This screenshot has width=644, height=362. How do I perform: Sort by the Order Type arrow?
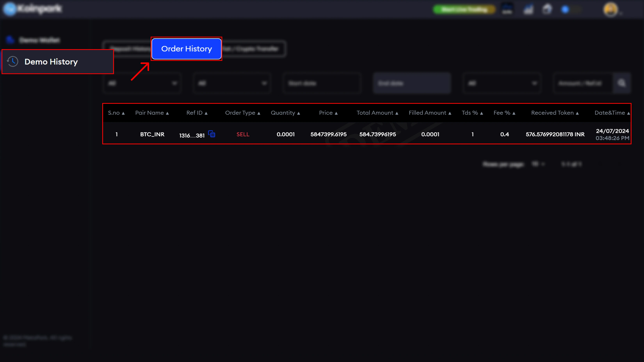[259, 113]
